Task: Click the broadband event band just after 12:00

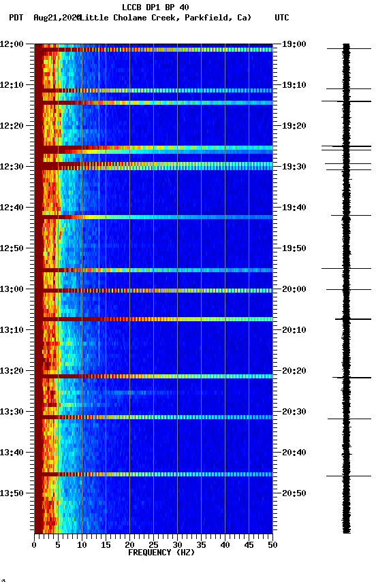Action: [x=153, y=50]
